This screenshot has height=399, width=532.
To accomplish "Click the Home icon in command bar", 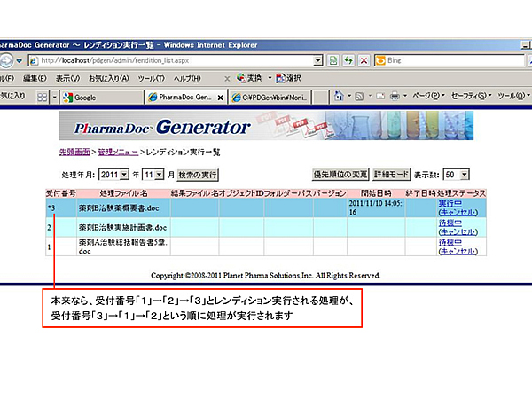I will pyautogui.click(x=339, y=97).
